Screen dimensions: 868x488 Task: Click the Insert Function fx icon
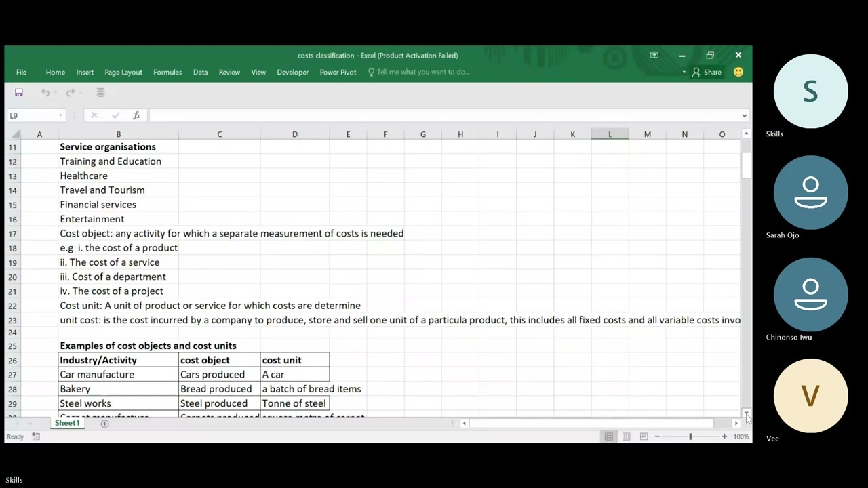(136, 115)
